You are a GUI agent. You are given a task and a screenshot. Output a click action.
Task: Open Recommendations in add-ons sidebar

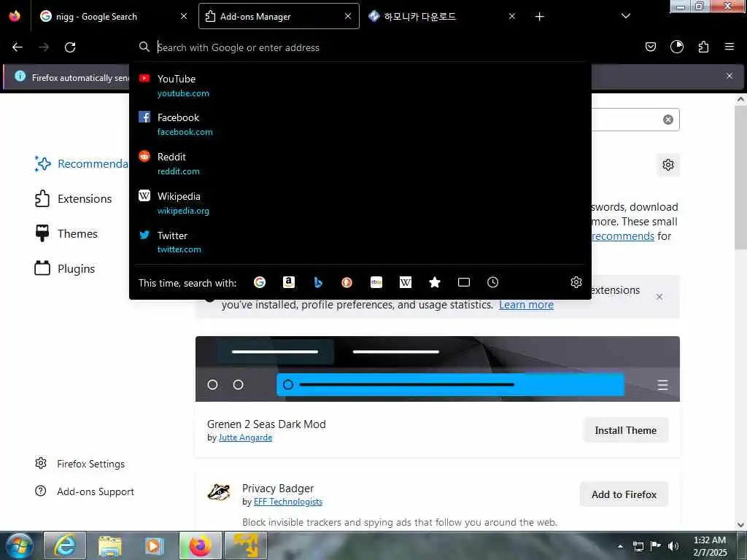point(81,164)
